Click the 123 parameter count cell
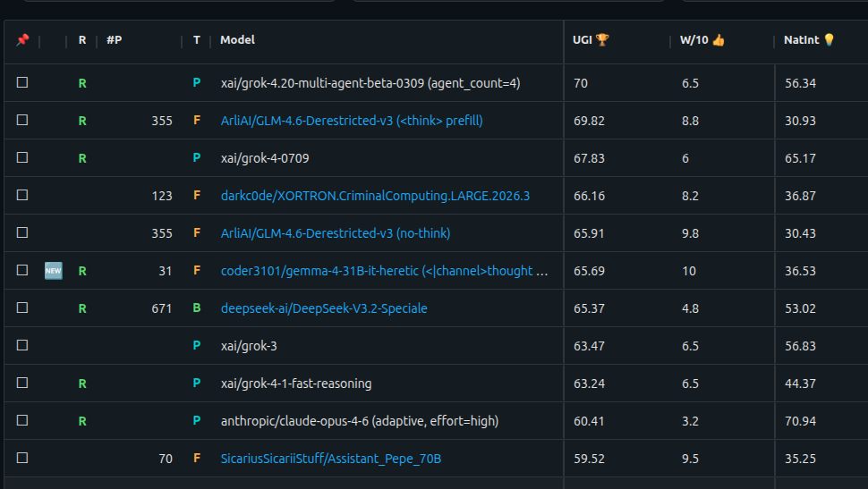This screenshot has height=489, width=868. pos(162,196)
